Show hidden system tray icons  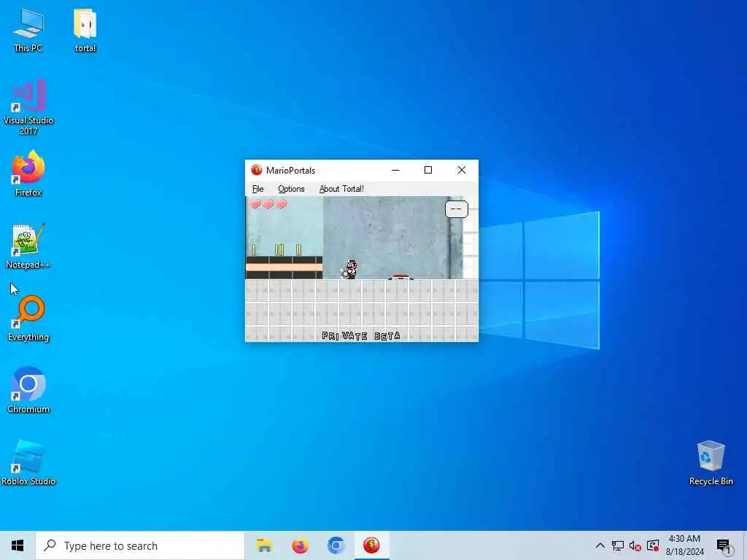[x=600, y=545]
